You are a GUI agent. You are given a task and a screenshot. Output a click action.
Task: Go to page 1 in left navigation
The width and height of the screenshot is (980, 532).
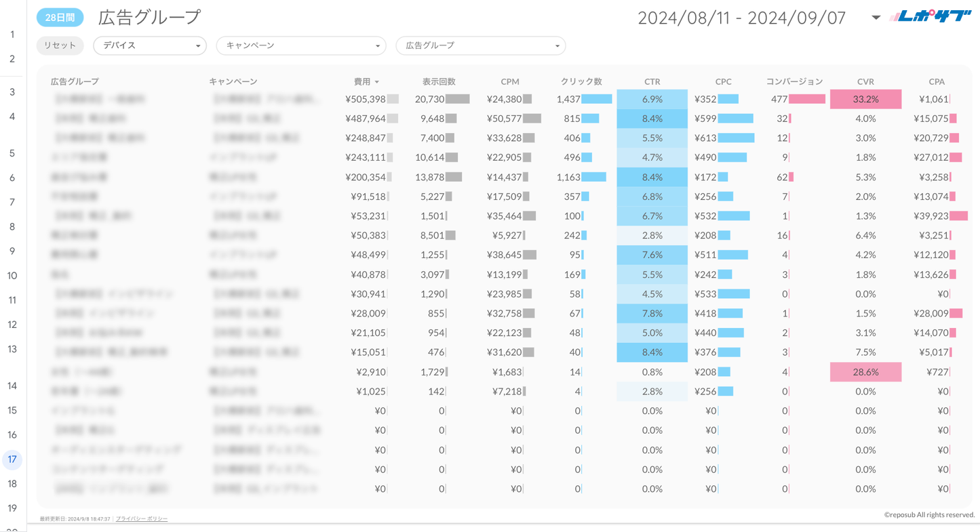point(12,35)
